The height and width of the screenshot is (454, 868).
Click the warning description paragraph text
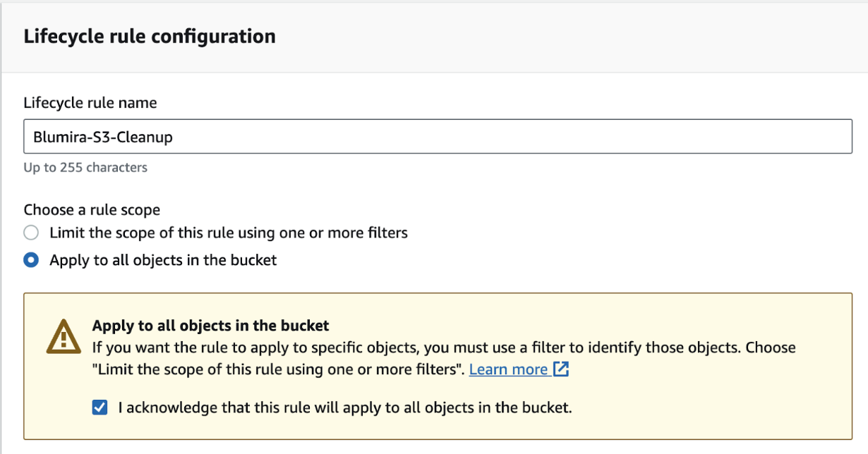pyautogui.click(x=444, y=358)
